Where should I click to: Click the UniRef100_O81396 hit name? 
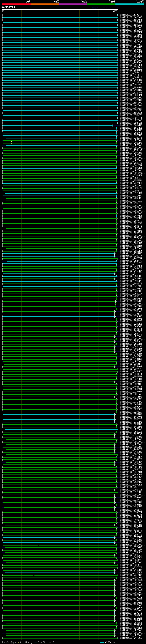click(x=131, y=42)
